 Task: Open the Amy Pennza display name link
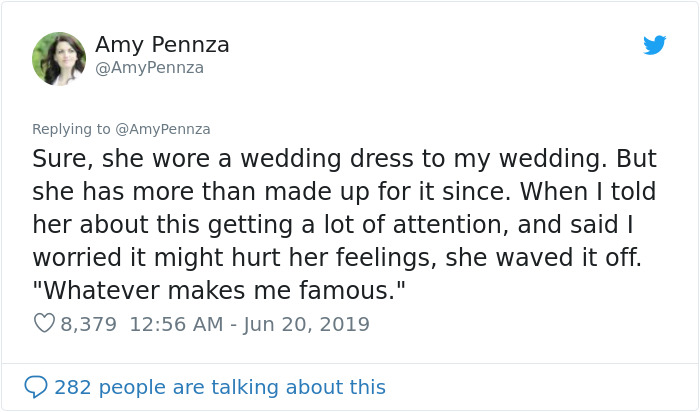[162, 44]
